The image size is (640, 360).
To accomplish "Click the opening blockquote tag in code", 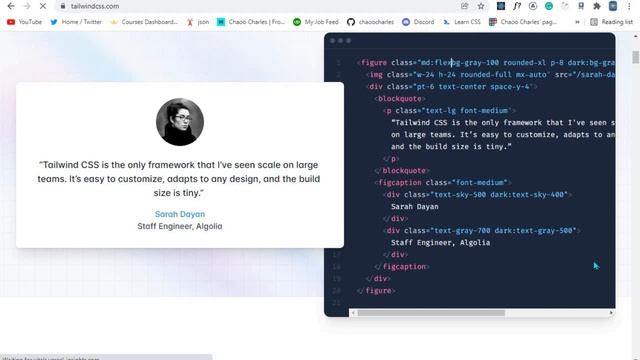I will pos(400,99).
